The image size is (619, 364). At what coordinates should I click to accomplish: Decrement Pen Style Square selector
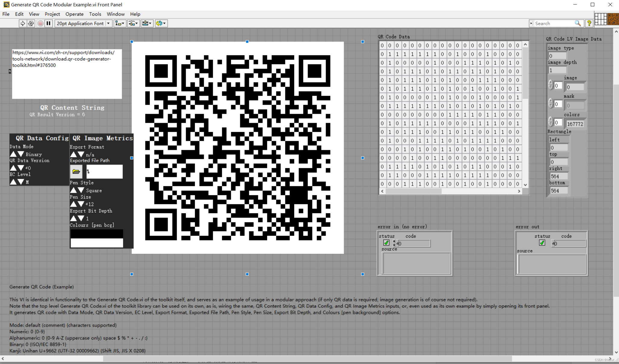tap(81, 190)
